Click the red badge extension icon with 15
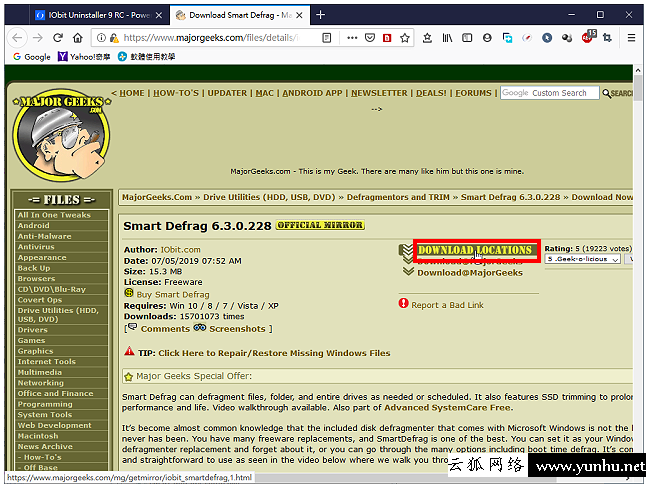 (x=588, y=37)
